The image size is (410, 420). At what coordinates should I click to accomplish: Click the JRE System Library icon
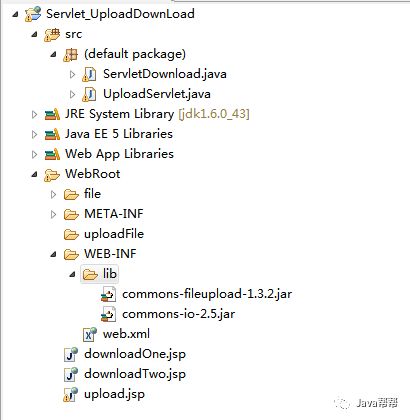pyautogui.click(x=52, y=115)
